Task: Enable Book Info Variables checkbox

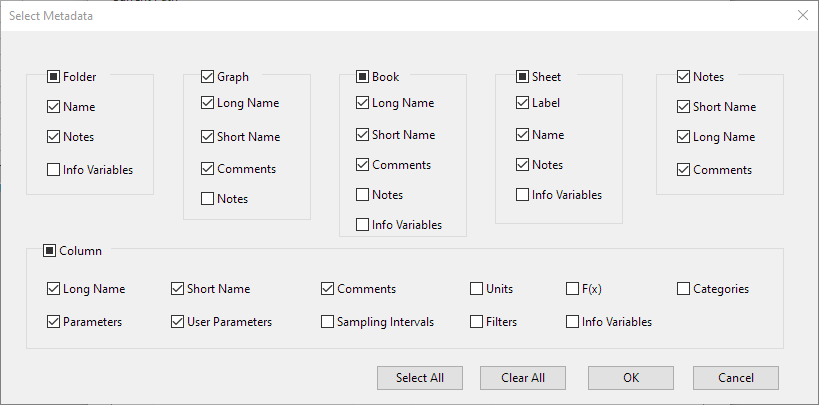Action: point(363,225)
